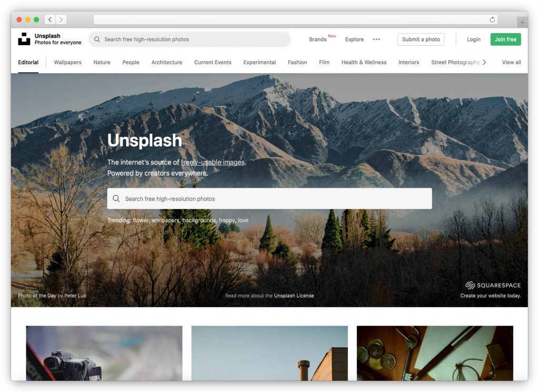The height and width of the screenshot is (392, 539).
Task: Open the Unsplash License link
Action: pos(294,296)
